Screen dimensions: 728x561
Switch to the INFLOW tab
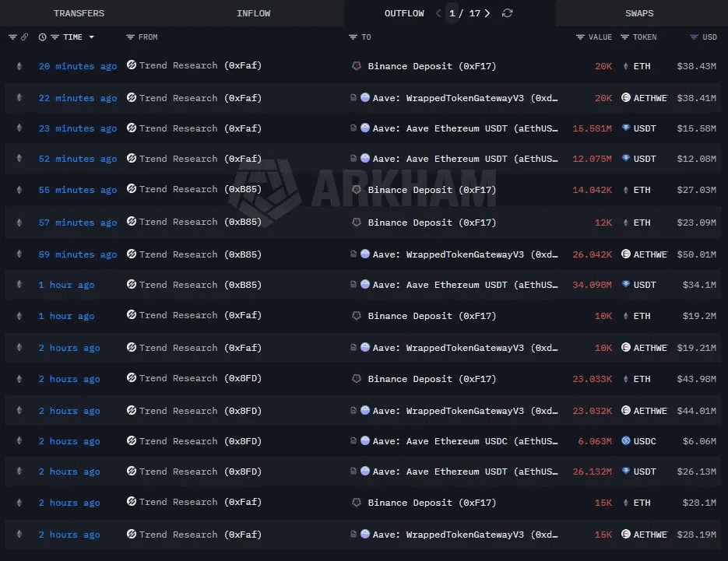[253, 13]
